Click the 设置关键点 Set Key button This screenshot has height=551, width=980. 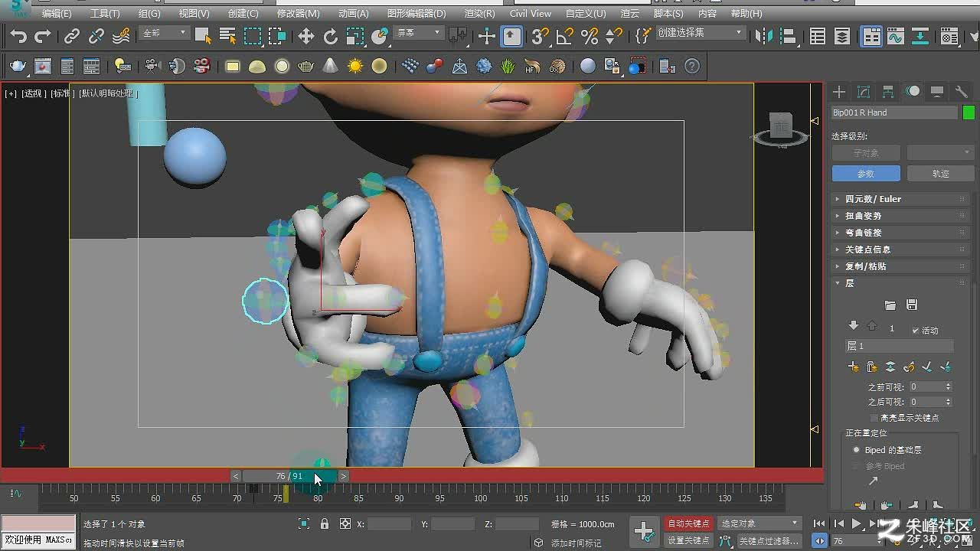[688, 540]
